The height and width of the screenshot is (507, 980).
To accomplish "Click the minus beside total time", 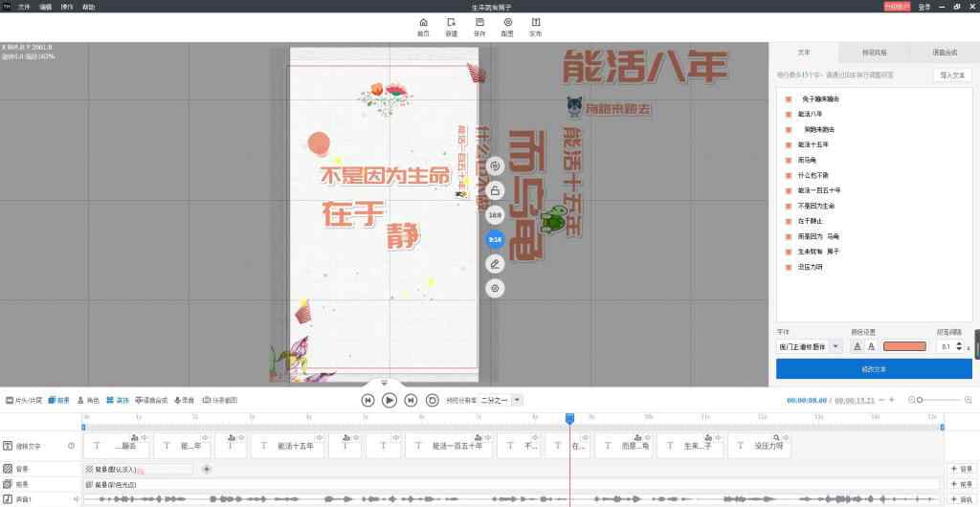I will point(881,400).
